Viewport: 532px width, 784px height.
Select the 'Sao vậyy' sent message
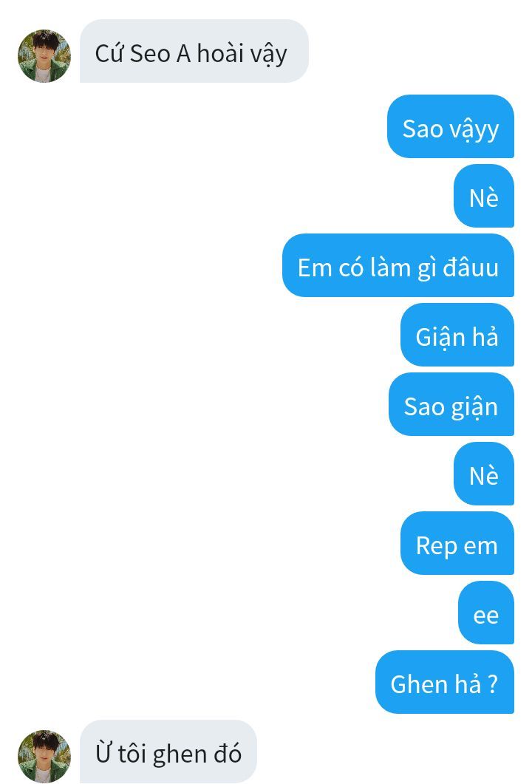pyautogui.click(x=451, y=126)
